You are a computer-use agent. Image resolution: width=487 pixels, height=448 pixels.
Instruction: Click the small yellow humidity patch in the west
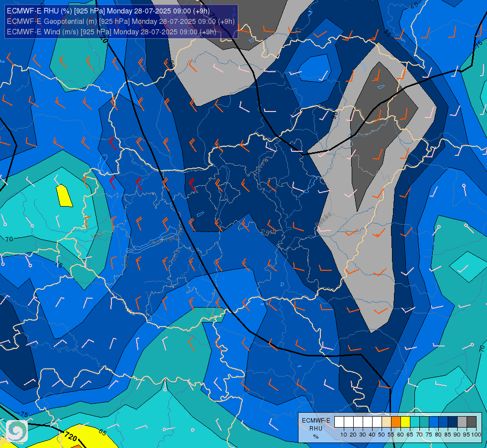click(64, 196)
